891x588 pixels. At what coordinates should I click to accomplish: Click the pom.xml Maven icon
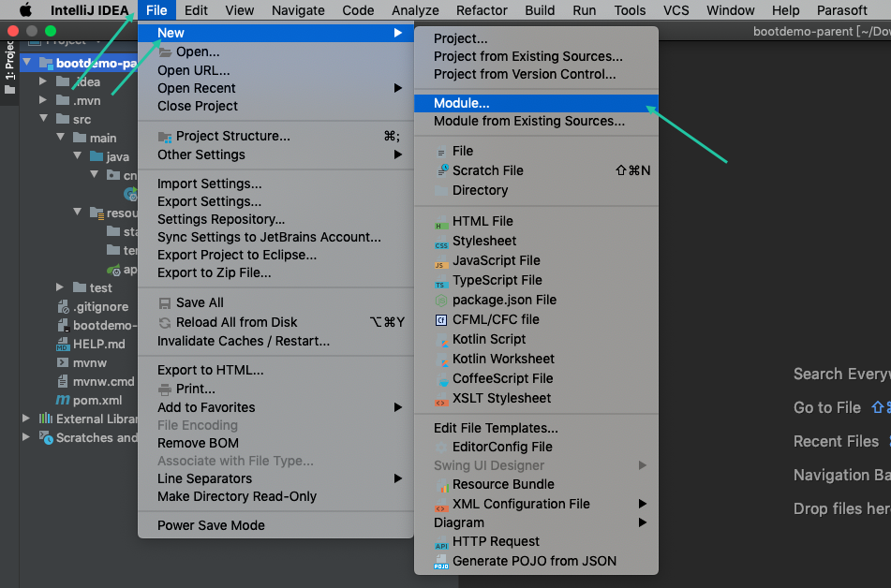click(63, 400)
